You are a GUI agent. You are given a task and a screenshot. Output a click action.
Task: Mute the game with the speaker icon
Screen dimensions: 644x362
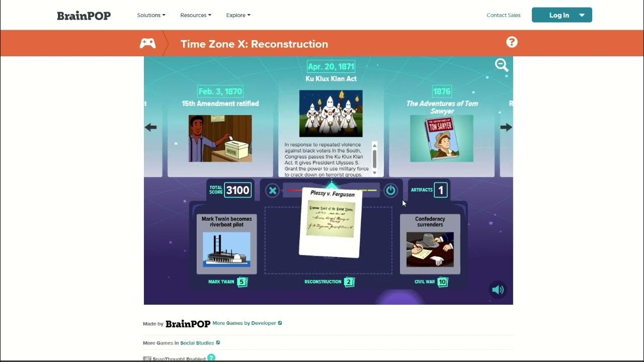click(x=498, y=290)
